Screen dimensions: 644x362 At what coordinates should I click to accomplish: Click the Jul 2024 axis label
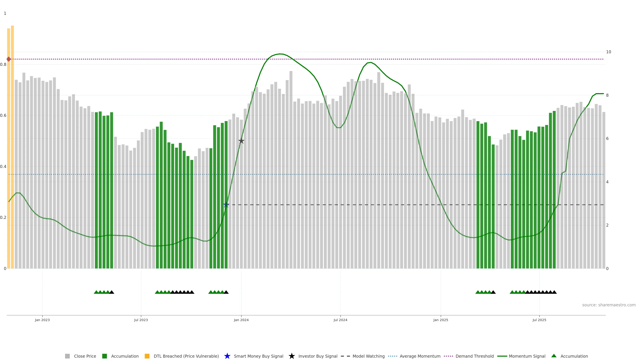click(340, 320)
